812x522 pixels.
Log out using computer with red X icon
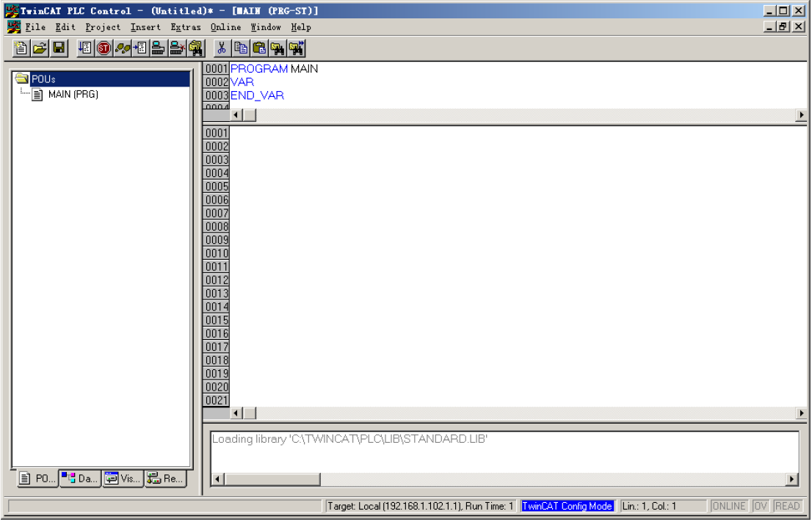pos(177,48)
